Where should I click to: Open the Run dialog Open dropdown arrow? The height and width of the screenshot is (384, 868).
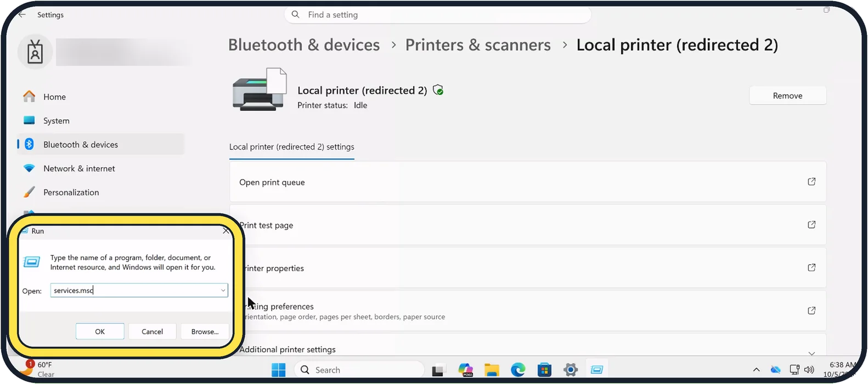click(x=223, y=290)
